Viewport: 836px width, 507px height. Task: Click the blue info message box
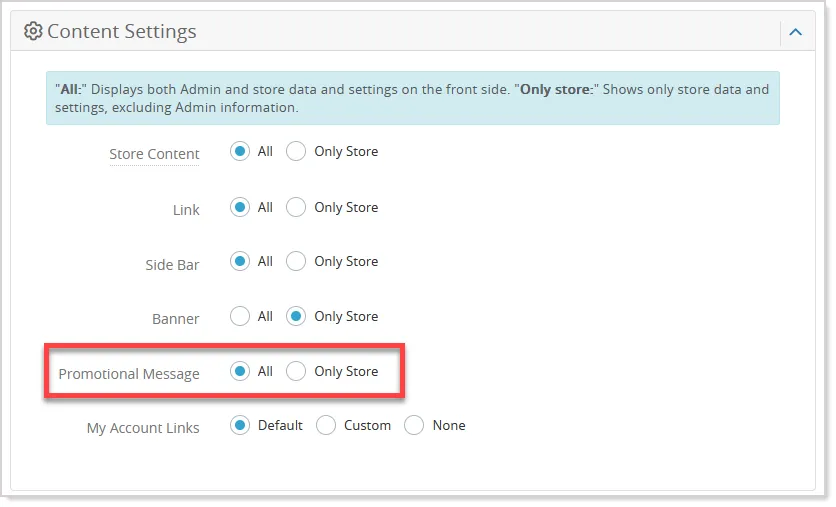[413, 98]
